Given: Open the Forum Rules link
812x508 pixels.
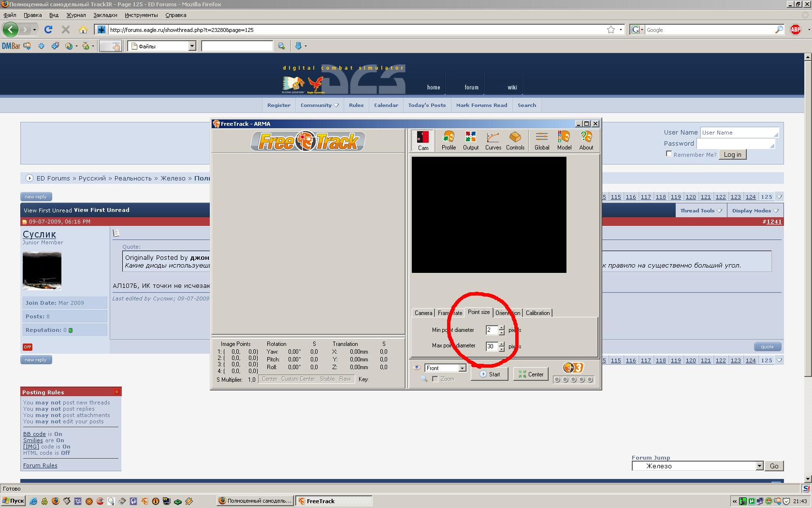Looking at the screenshot, I should [x=40, y=465].
